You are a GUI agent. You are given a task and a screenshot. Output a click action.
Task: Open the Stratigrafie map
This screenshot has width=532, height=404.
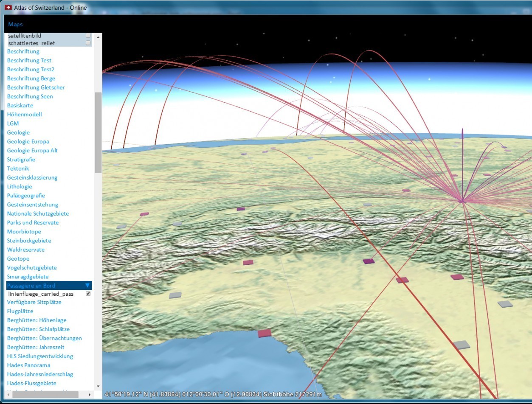click(x=21, y=160)
